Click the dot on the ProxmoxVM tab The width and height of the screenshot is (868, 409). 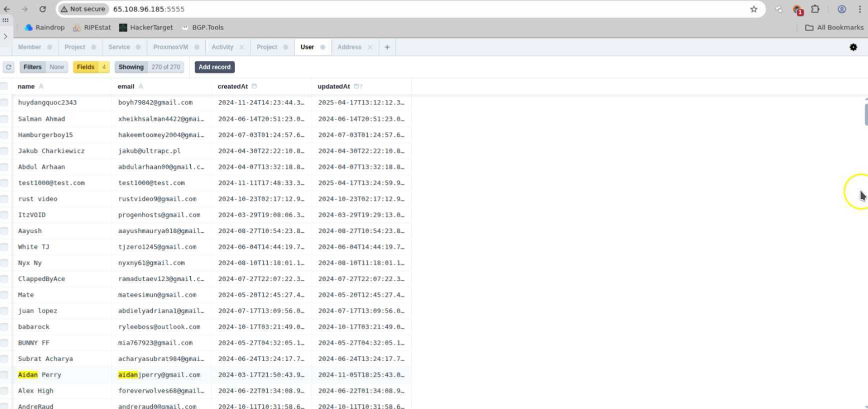(x=197, y=47)
